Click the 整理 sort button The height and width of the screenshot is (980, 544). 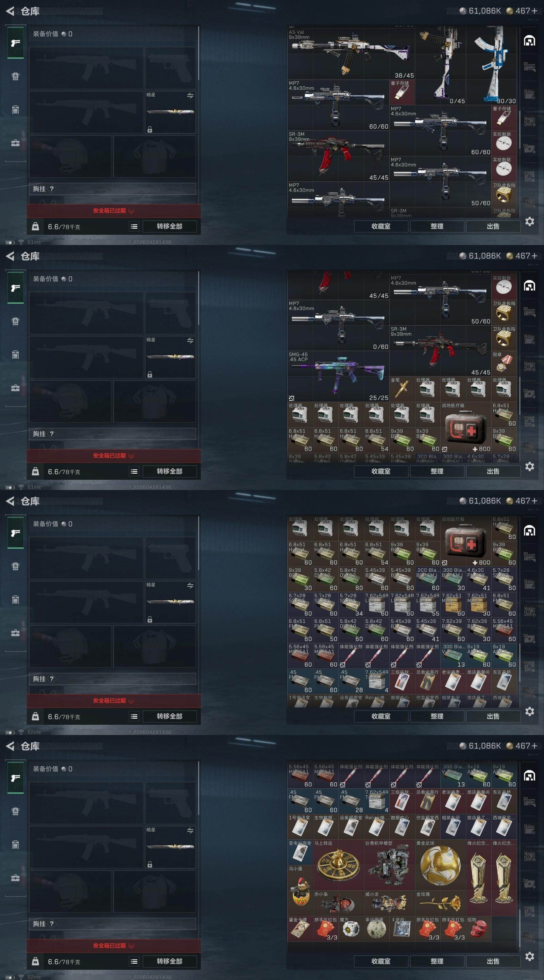pos(437,226)
